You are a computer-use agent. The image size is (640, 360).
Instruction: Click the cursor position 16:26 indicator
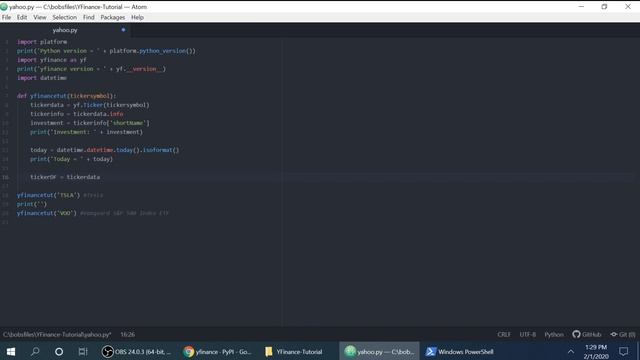127,334
